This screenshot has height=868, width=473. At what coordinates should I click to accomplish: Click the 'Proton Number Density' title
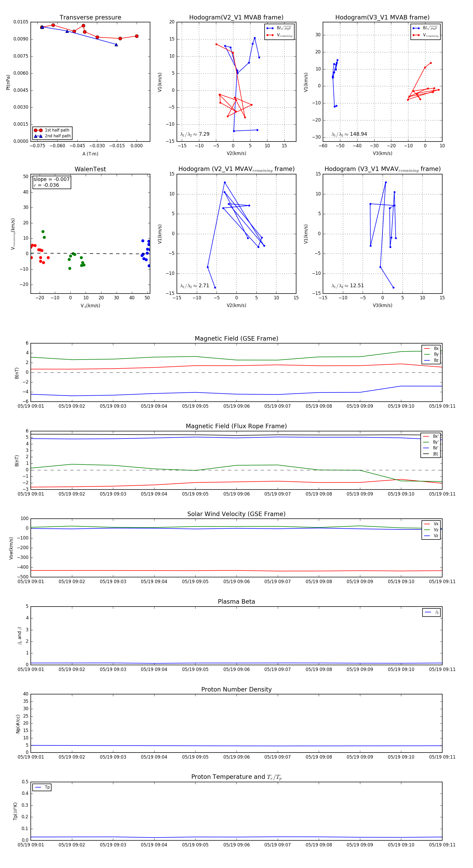coord(236,689)
